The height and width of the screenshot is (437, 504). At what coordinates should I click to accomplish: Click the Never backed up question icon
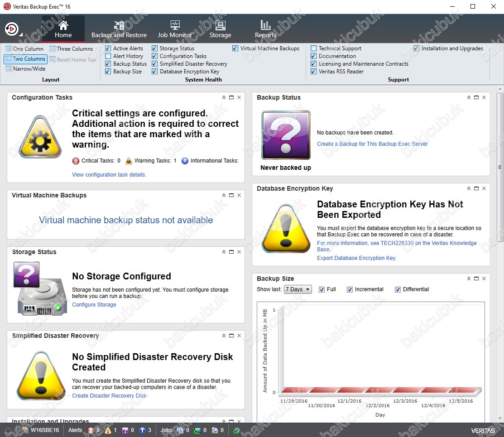coord(286,135)
